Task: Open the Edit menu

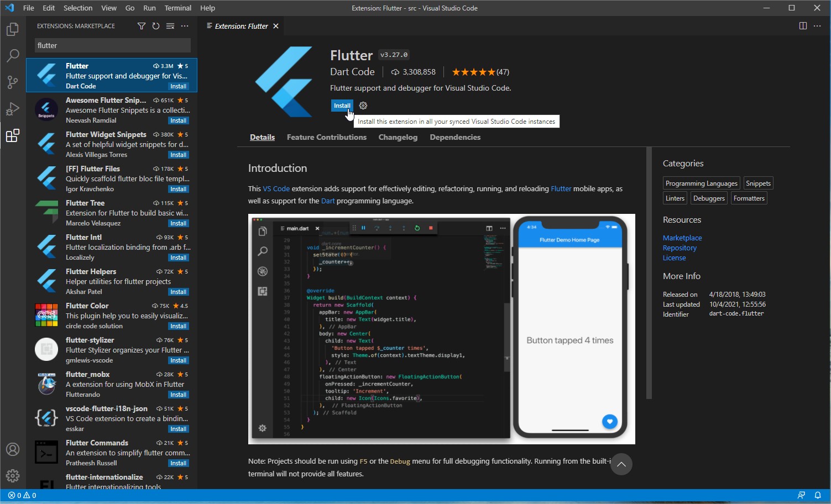Action: [49, 8]
